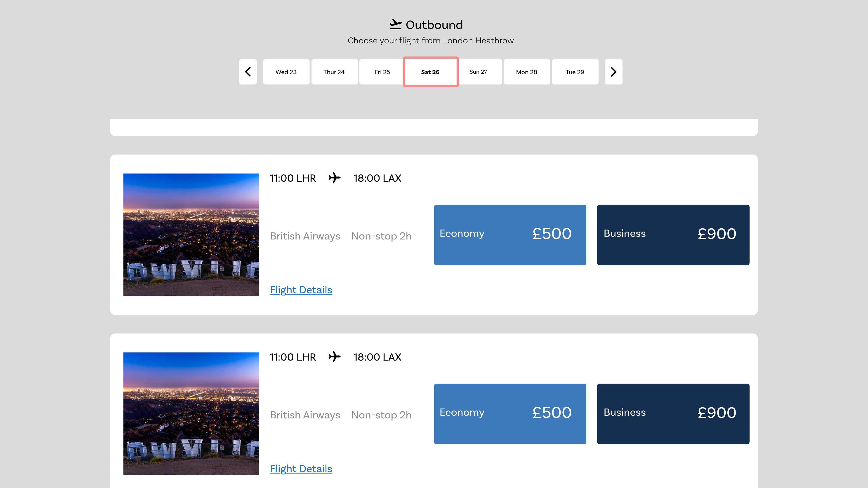Click second flight's Los Angeles photo

191,414
